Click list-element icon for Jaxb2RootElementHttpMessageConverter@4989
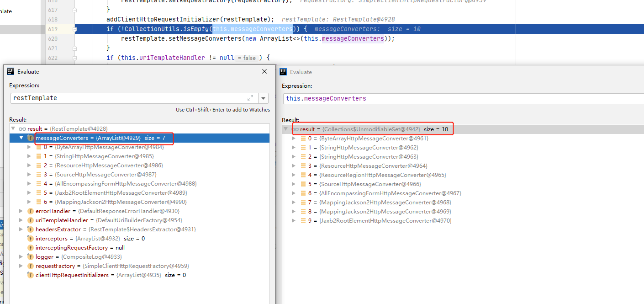Image resolution: width=644 pixels, height=304 pixels. (38, 193)
